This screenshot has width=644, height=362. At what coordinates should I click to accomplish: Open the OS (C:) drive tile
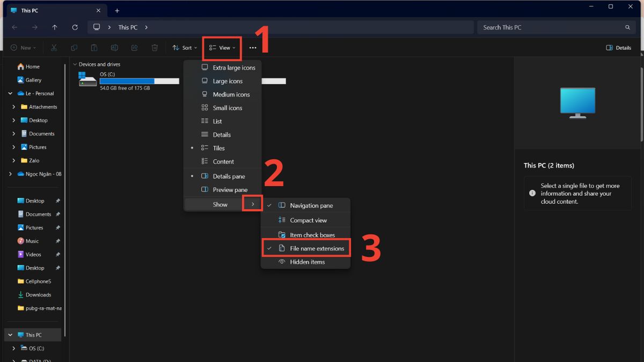pyautogui.click(x=129, y=81)
